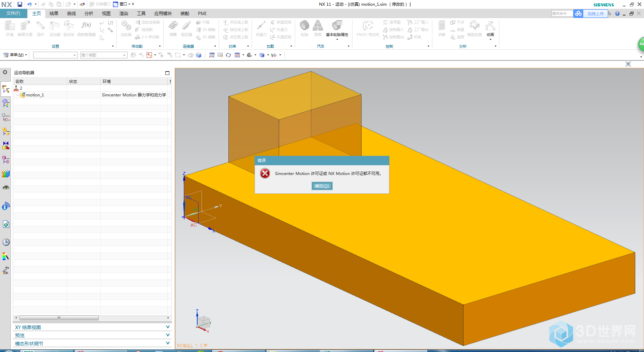644x352 pixels.
Task: Open the 文件(F) file menu
Action: [x=13, y=13]
